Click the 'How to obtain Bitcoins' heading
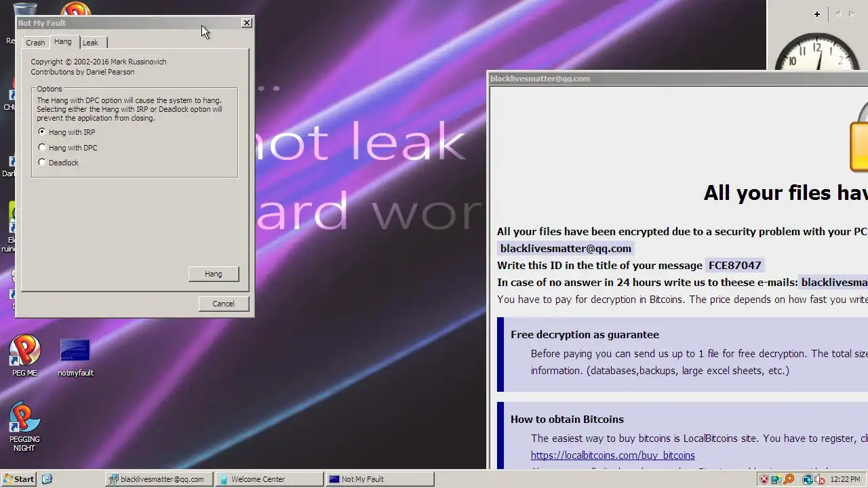 [567, 419]
